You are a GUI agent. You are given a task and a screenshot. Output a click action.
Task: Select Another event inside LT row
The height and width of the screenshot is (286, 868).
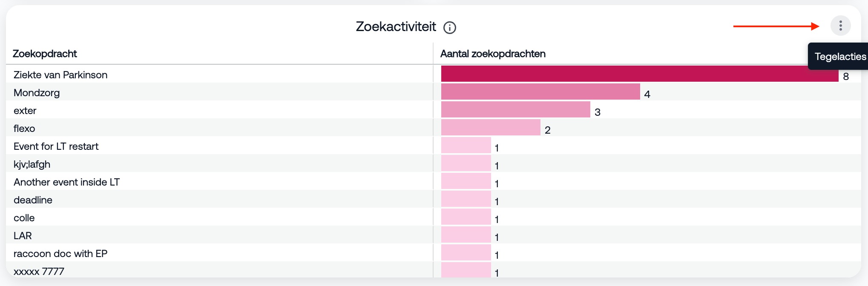coord(66,182)
